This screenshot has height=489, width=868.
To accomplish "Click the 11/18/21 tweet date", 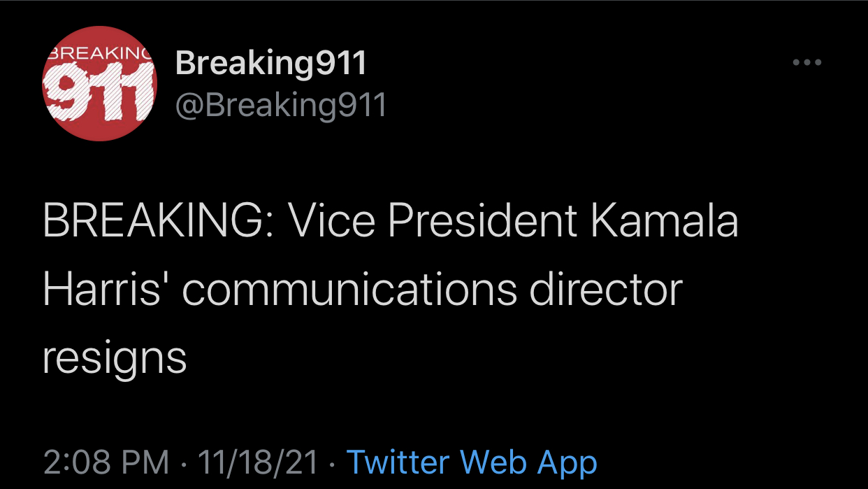I will coord(258,462).
